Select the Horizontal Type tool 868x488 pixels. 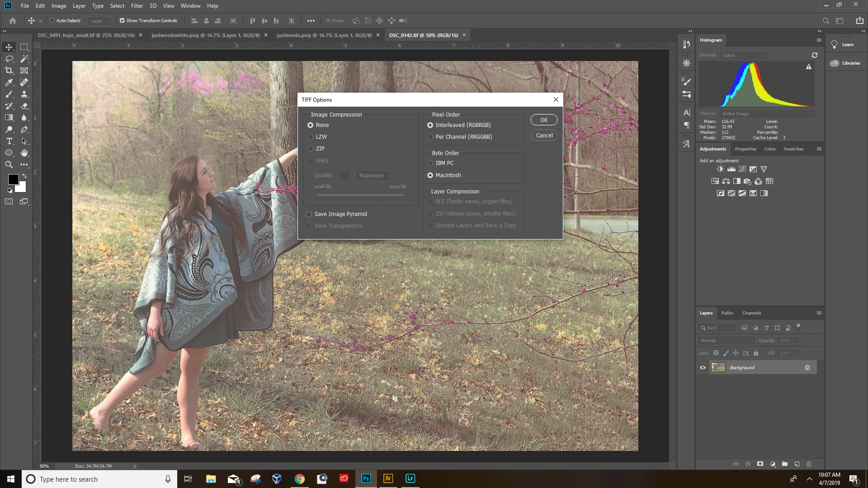[x=9, y=141]
